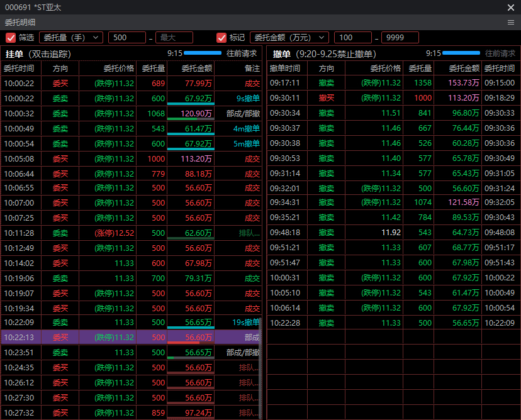Click 153.73万 in the 09:17:11 cancel row

point(464,82)
